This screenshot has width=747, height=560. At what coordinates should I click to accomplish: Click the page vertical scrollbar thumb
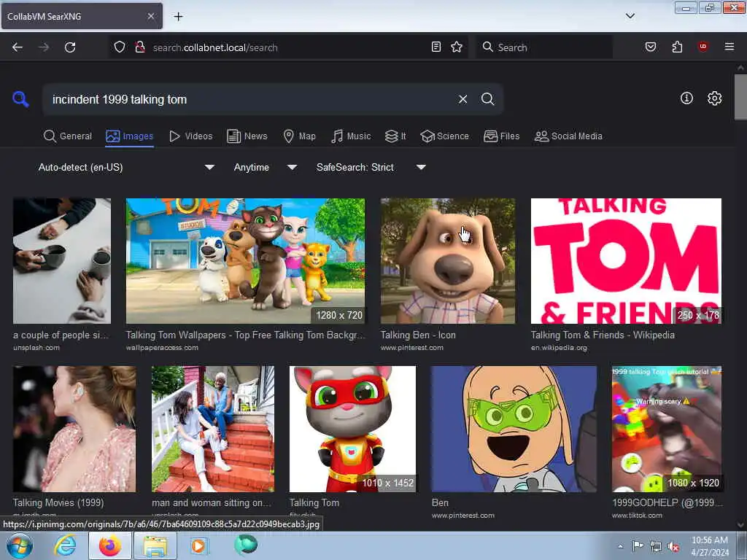[740, 97]
